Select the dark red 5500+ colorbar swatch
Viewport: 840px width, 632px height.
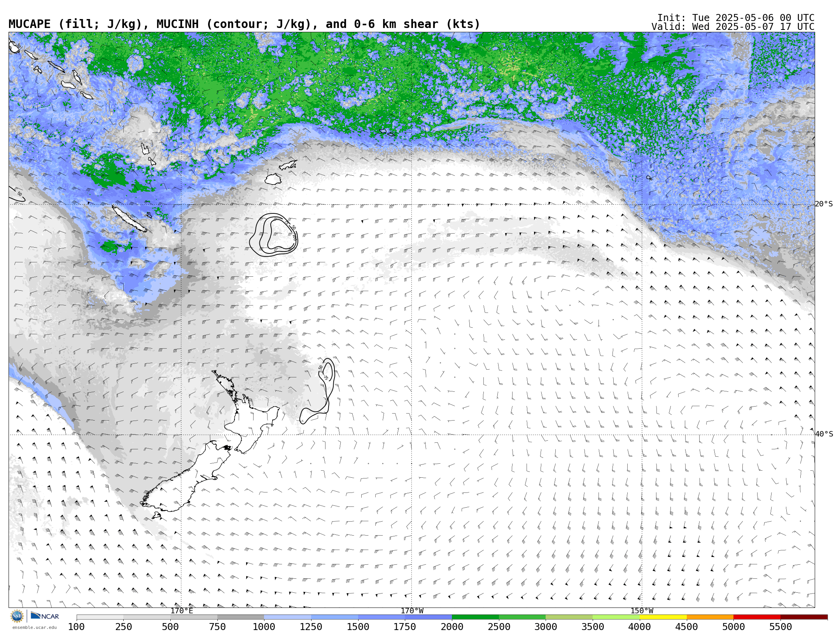point(804,617)
